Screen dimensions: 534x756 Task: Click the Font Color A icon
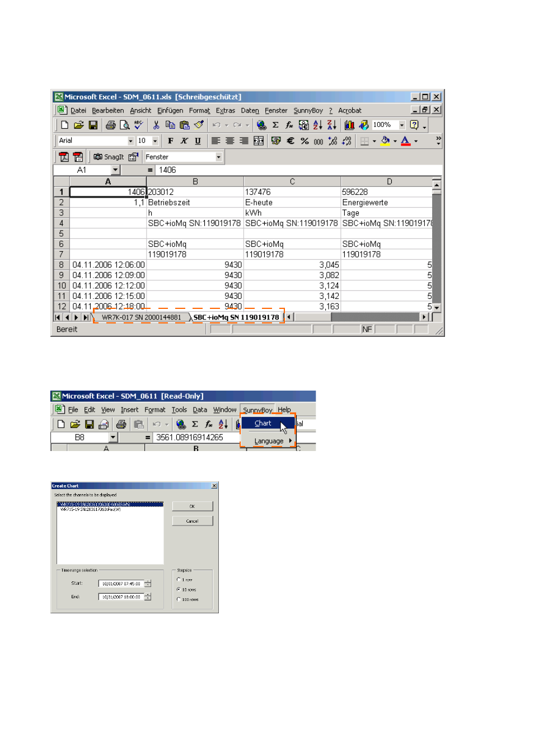click(x=406, y=141)
